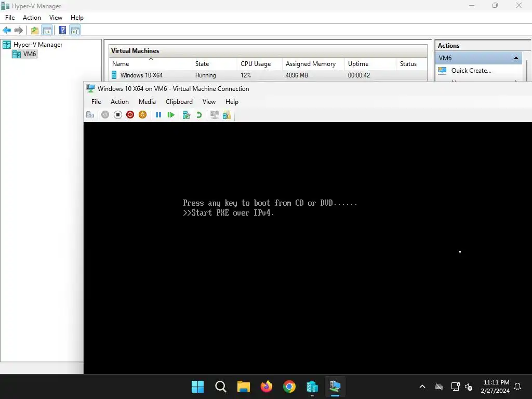The height and width of the screenshot is (399, 532).
Task: Click the Running state cell
Action: [205, 75]
